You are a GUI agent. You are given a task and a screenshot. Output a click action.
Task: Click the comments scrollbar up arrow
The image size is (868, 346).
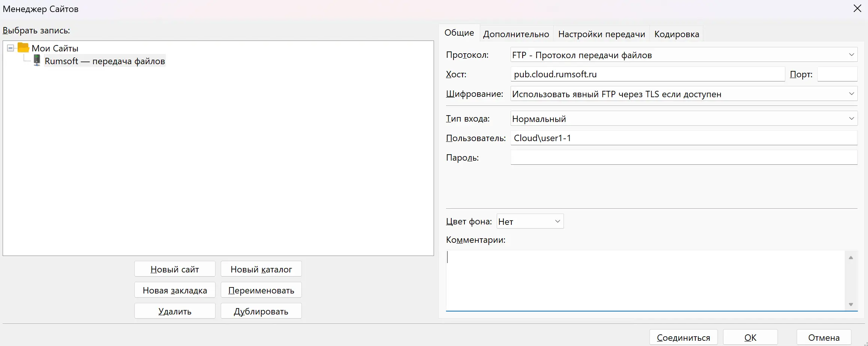851,257
